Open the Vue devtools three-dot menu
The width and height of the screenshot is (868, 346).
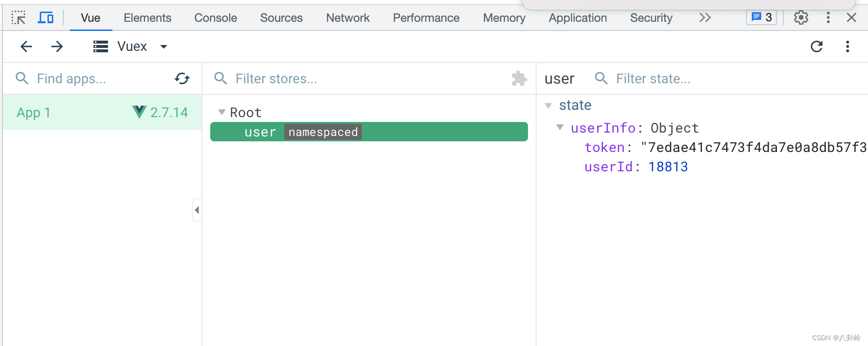[x=847, y=46]
